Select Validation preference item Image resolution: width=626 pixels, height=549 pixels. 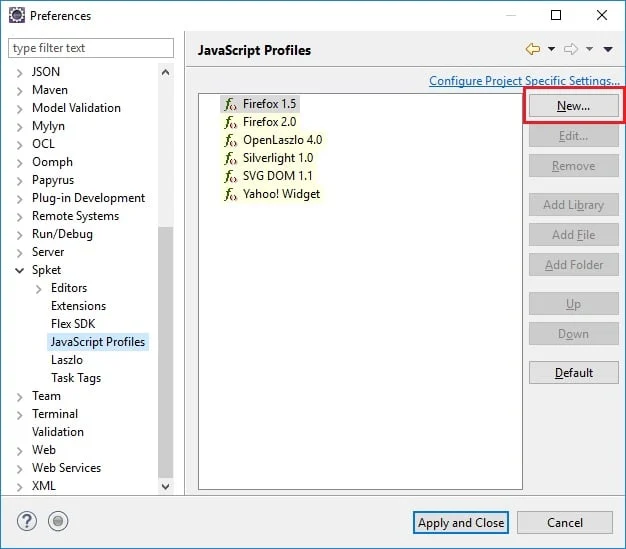coord(58,432)
